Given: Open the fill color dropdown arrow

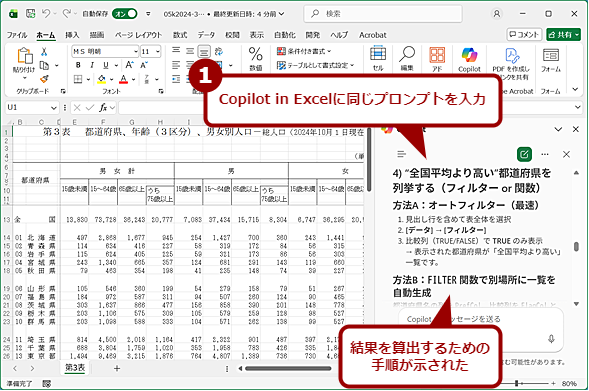Looking at the screenshot, I should (x=111, y=79).
